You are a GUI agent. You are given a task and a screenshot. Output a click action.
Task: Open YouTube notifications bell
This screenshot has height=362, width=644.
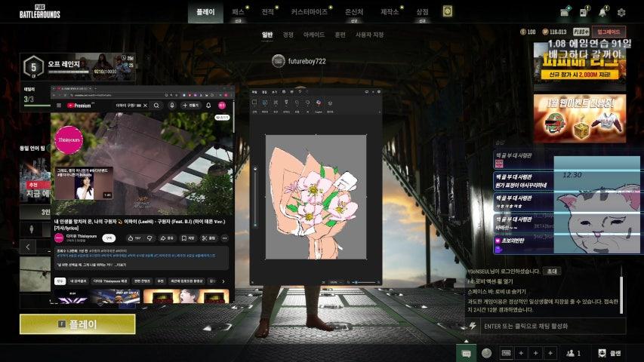[208, 106]
